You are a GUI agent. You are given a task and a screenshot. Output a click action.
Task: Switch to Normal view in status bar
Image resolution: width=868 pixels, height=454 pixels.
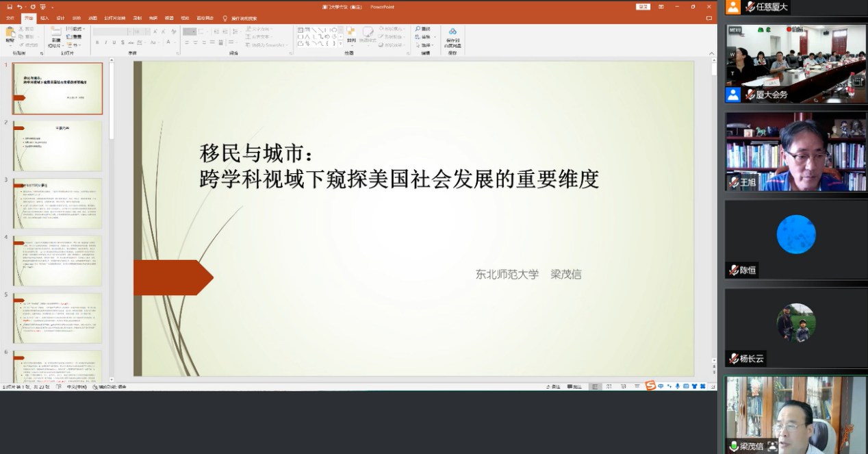tap(596, 387)
